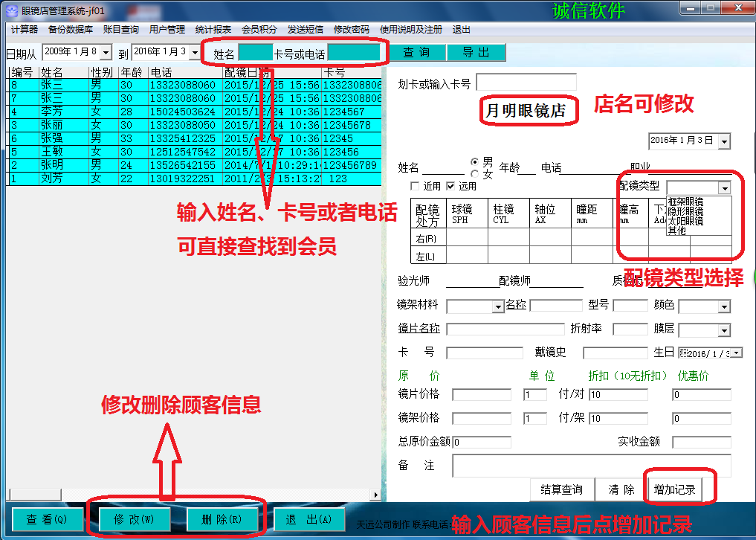Open the 镜架材料 dropdown
The width and height of the screenshot is (756, 540).
tap(498, 306)
